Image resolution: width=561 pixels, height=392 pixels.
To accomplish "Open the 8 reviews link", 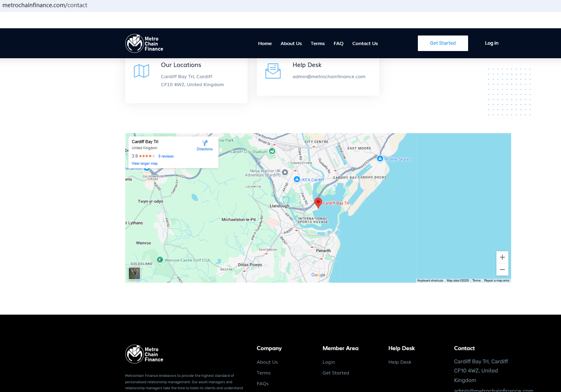I will click(x=166, y=156).
